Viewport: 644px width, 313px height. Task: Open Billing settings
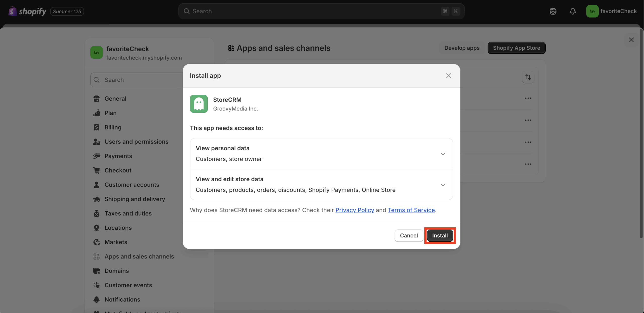click(113, 127)
